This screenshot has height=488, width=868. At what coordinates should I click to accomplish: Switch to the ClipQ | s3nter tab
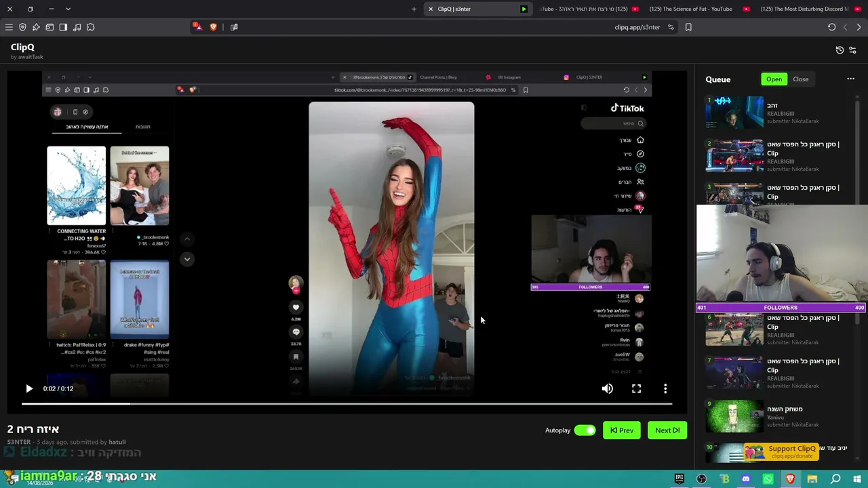click(478, 9)
